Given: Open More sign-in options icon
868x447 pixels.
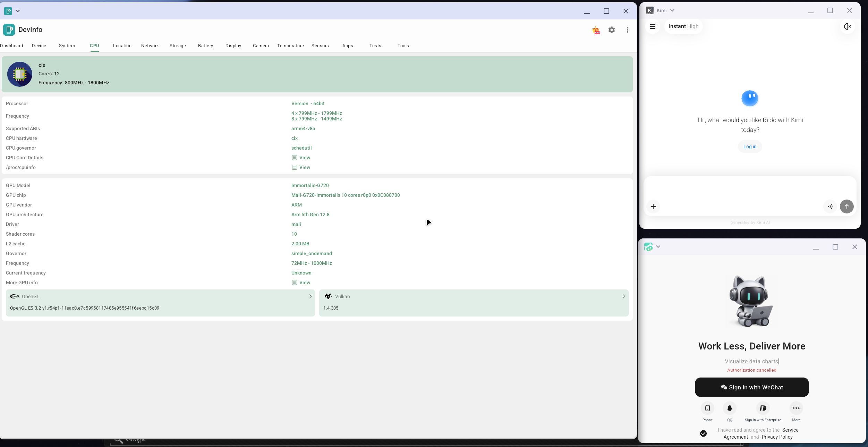Looking at the screenshot, I should click(796, 408).
